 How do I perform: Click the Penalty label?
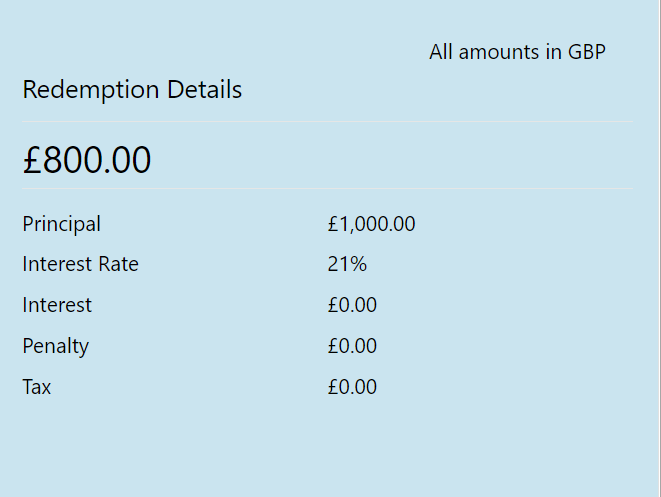point(56,347)
